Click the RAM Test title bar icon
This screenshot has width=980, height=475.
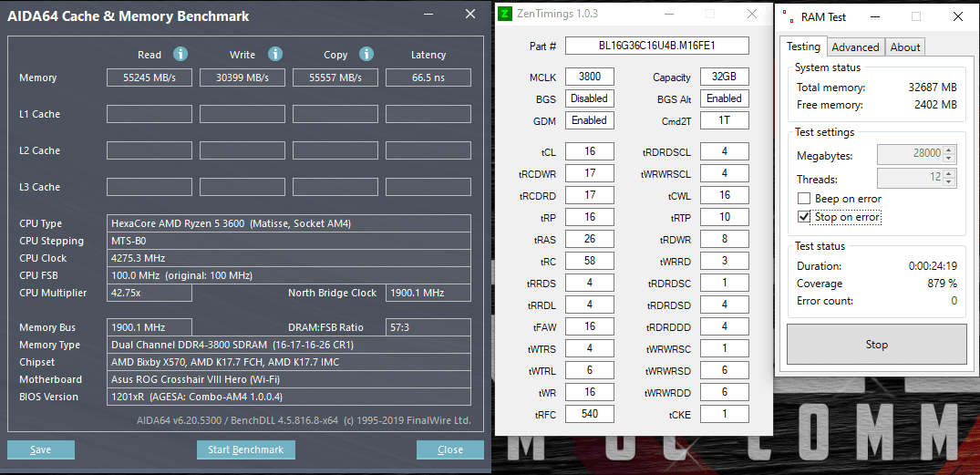point(787,16)
